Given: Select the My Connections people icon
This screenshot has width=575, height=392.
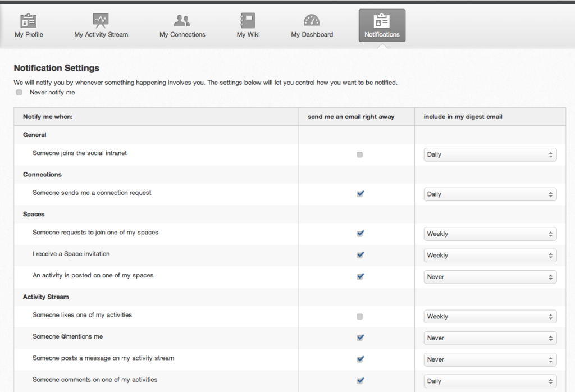Looking at the screenshot, I should tap(182, 21).
